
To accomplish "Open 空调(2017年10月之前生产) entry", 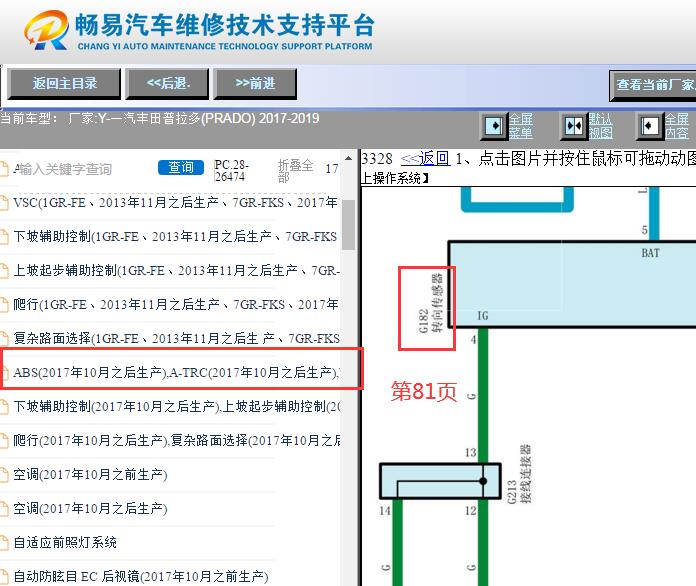I will [x=90, y=474].
